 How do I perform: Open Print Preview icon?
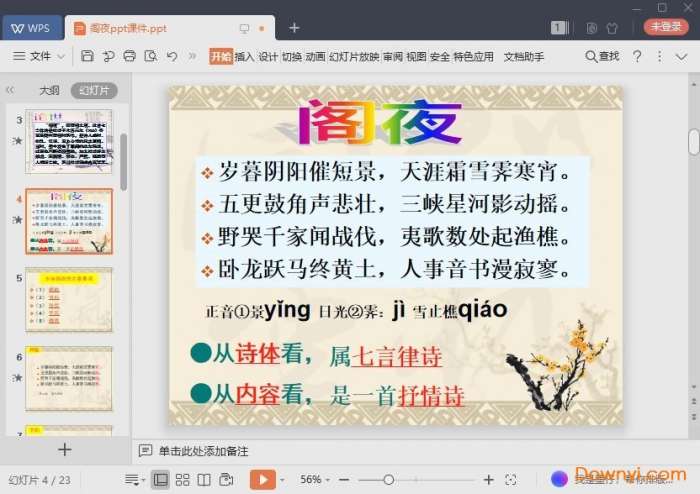(x=150, y=56)
